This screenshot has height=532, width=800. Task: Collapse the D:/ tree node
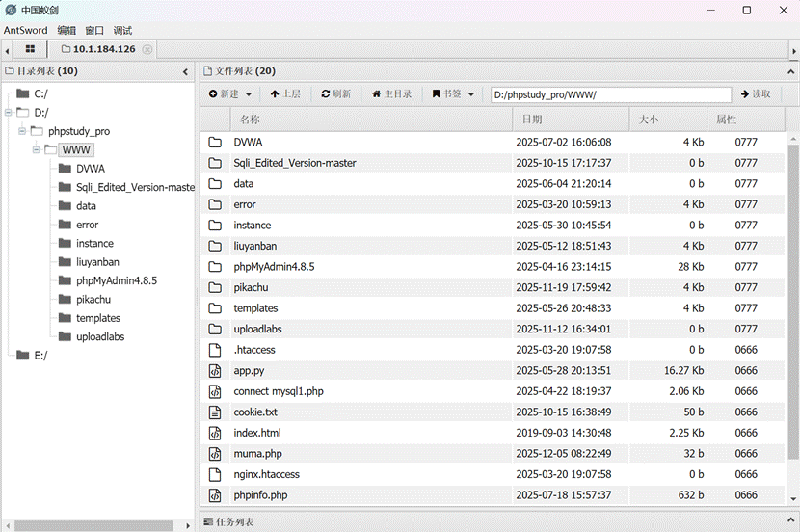(8, 112)
